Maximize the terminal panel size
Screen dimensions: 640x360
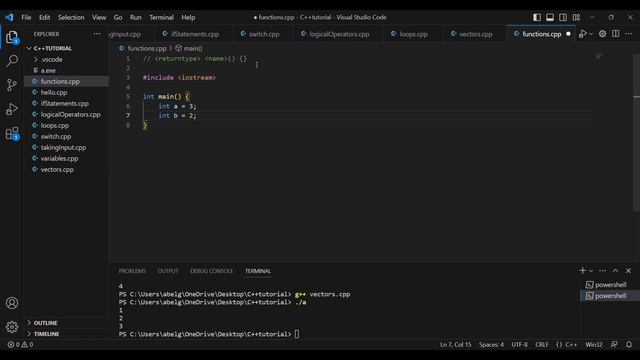pyautogui.click(x=616, y=270)
